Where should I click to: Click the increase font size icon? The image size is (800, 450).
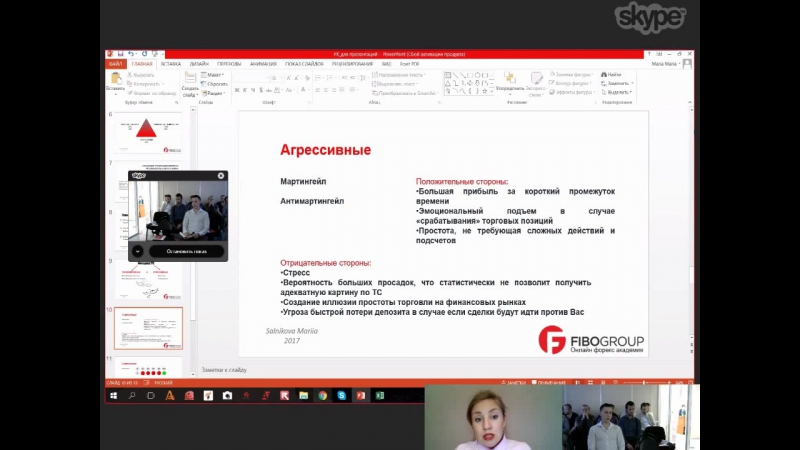(x=289, y=78)
